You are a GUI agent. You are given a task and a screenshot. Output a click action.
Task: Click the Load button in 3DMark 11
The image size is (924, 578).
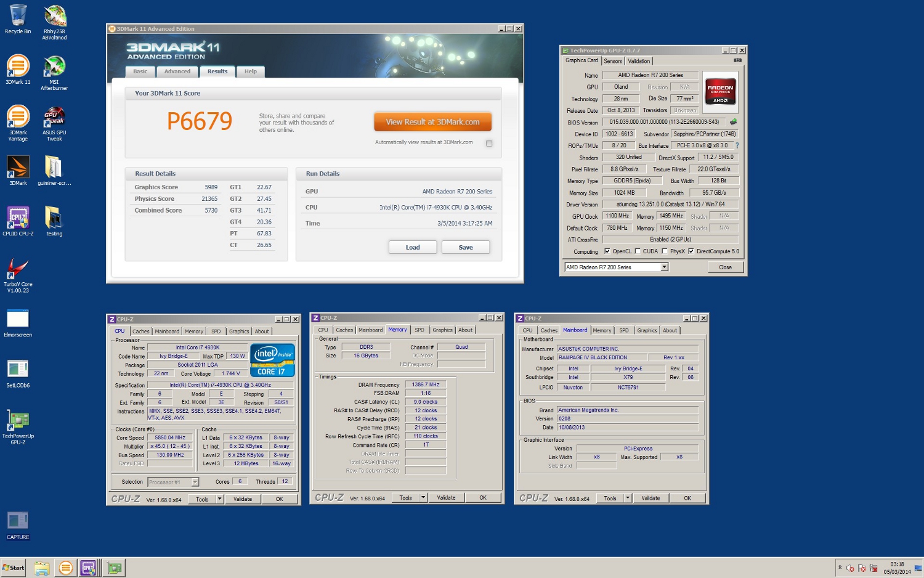(413, 247)
